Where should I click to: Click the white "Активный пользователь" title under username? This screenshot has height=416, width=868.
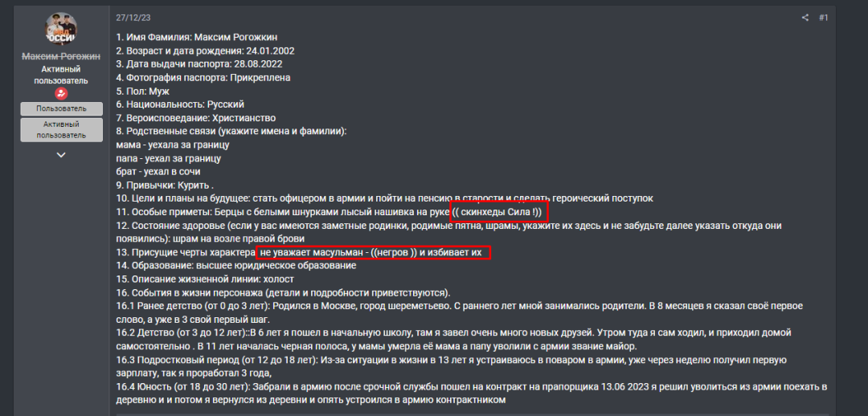[x=61, y=75]
